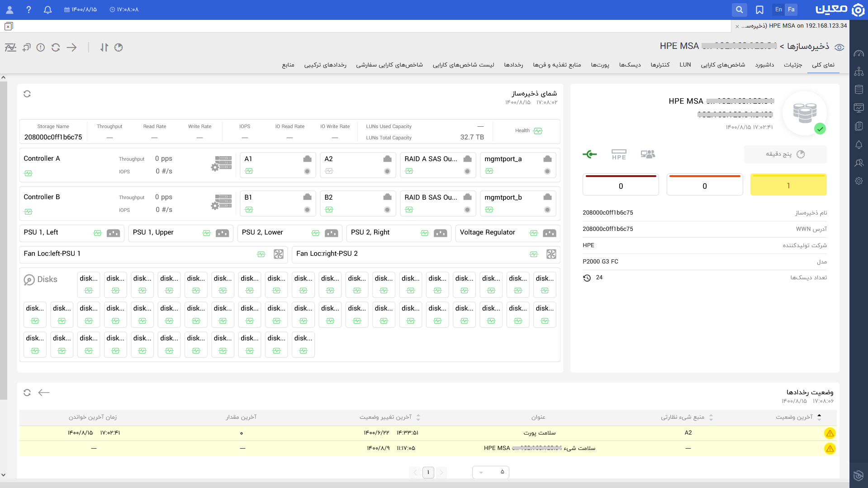Click the bookmark icon in top bar

click(759, 10)
